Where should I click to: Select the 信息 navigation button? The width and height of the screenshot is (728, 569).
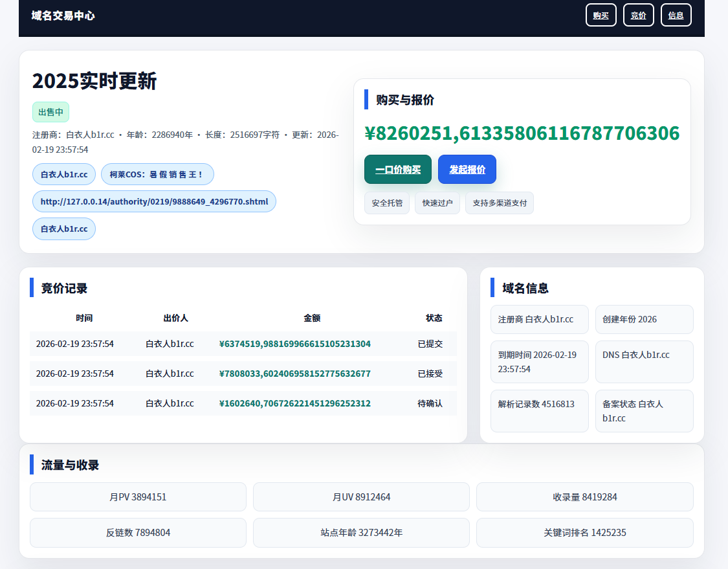tap(676, 16)
